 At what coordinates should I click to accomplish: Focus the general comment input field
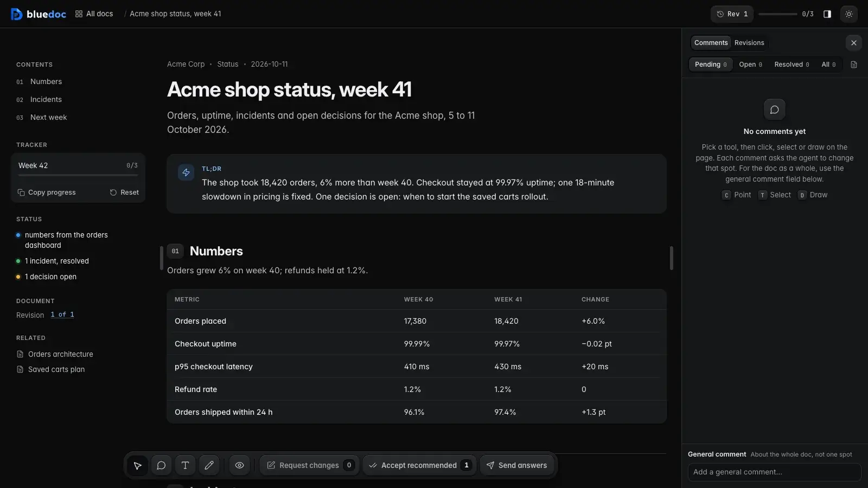click(x=774, y=472)
